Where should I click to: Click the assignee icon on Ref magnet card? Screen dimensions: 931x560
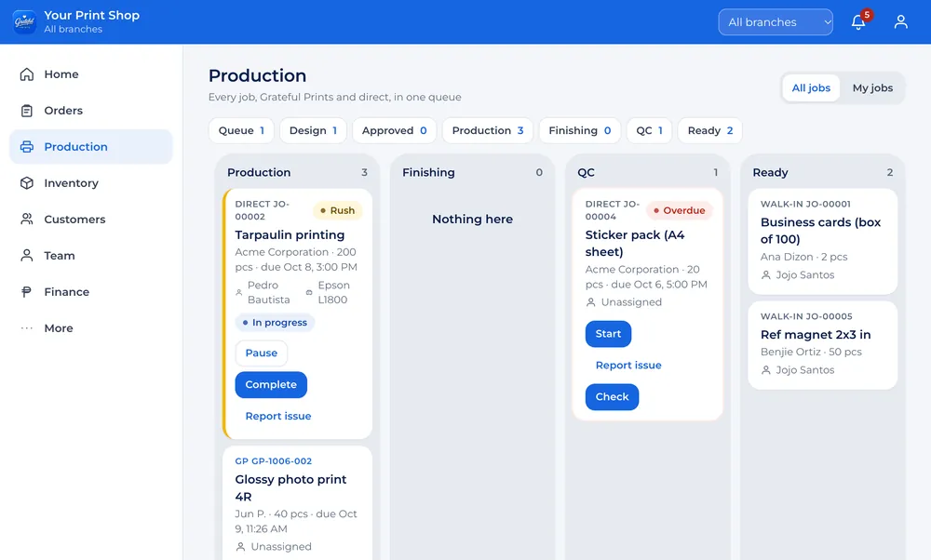[x=766, y=370]
